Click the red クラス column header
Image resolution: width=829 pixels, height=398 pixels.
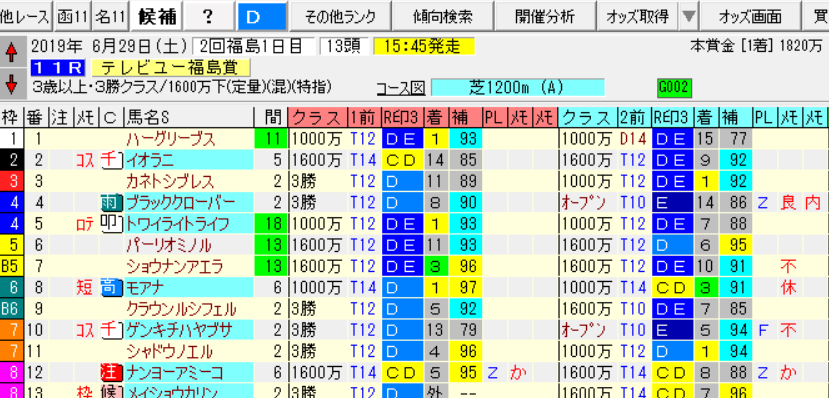317,118
